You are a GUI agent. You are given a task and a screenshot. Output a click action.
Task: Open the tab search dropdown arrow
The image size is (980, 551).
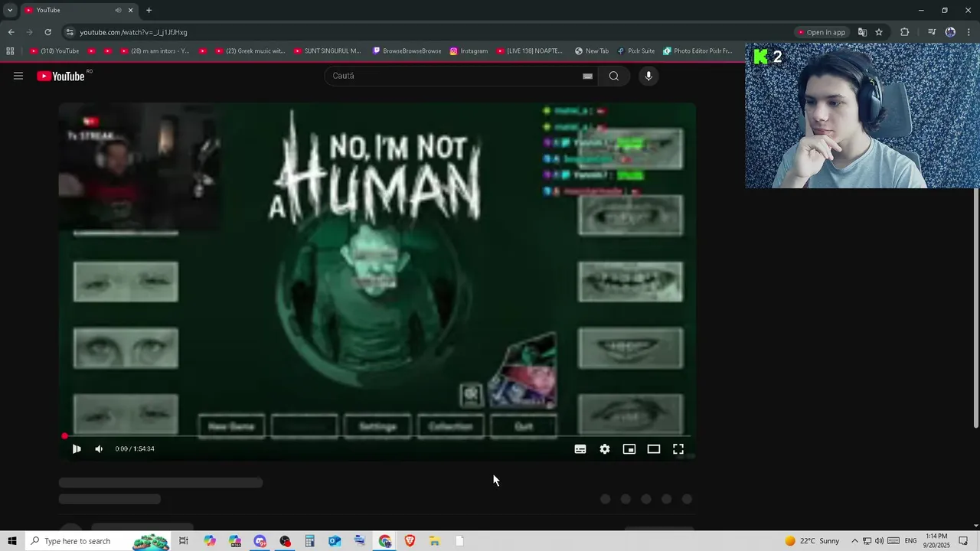point(10,10)
